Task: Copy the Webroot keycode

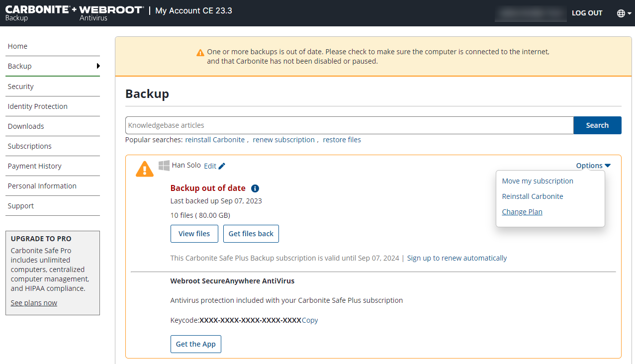Action: (310, 320)
